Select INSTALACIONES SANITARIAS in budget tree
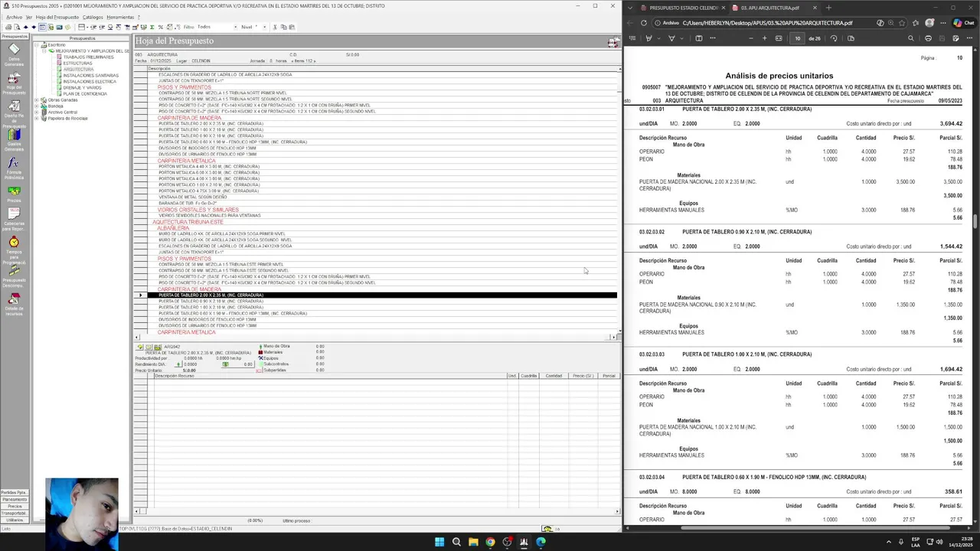Screen dimensions: 980x551 tap(90, 76)
